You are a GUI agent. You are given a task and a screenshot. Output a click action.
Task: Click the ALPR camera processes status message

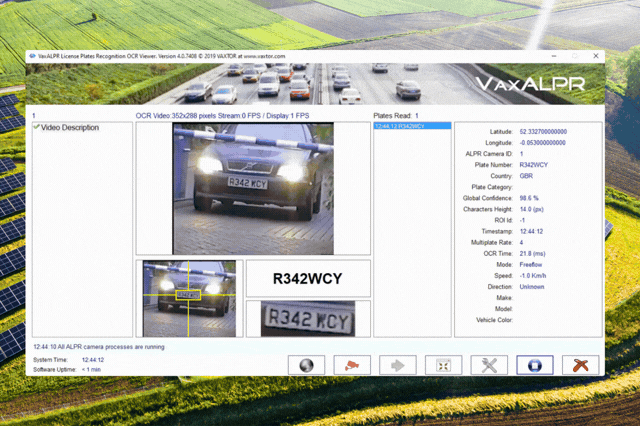click(x=99, y=347)
